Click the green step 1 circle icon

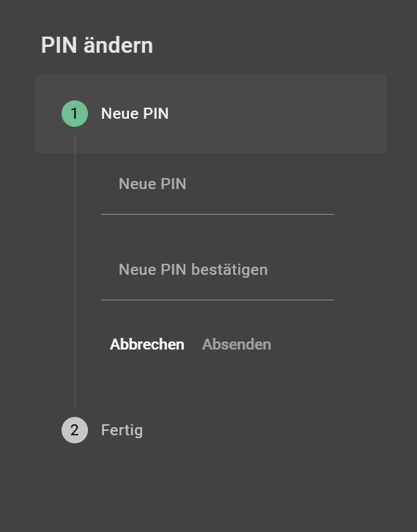75,114
